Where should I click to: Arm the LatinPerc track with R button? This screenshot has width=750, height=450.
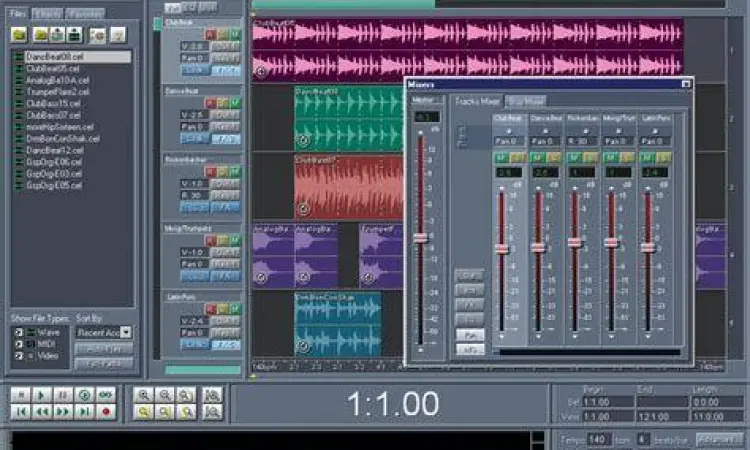click(210, 308)
